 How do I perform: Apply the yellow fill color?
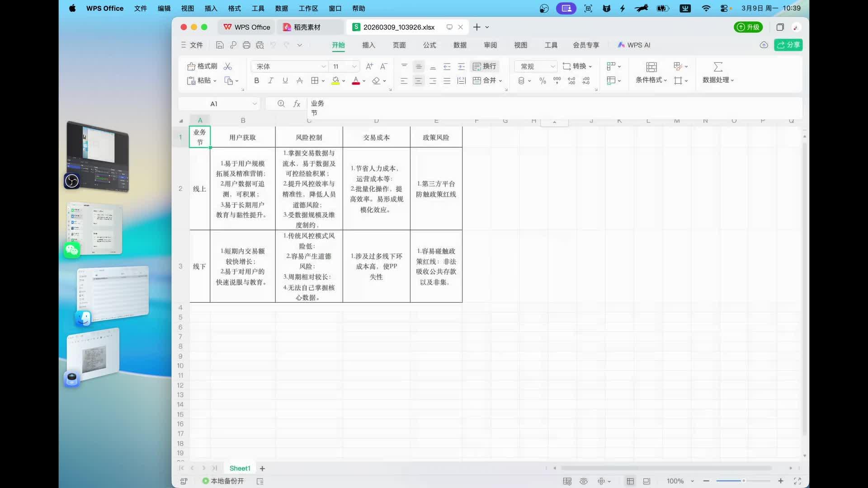pyautogui.click(x=335, y=80)
